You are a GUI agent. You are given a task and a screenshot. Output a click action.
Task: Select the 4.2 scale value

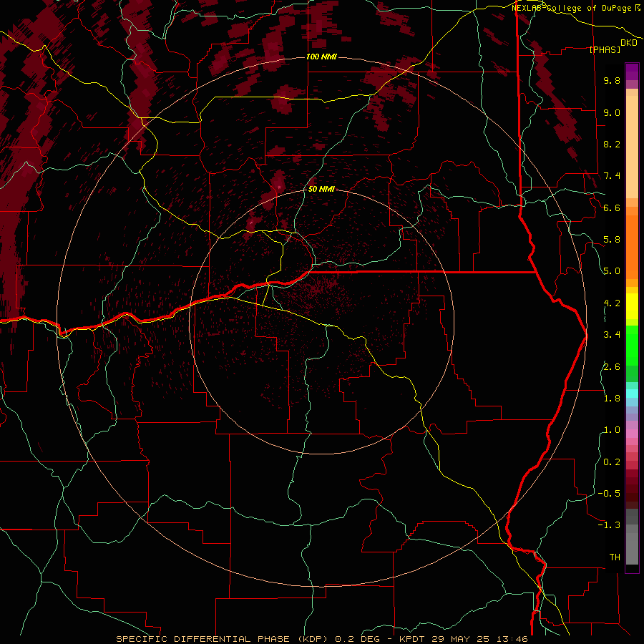[612, 303]
